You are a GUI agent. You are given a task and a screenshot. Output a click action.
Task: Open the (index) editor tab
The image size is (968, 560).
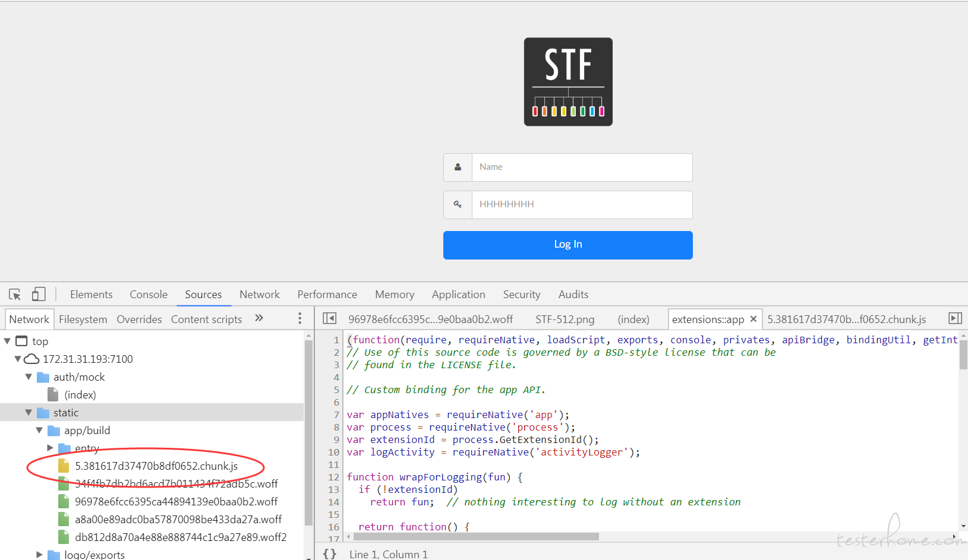click(633, 319)
